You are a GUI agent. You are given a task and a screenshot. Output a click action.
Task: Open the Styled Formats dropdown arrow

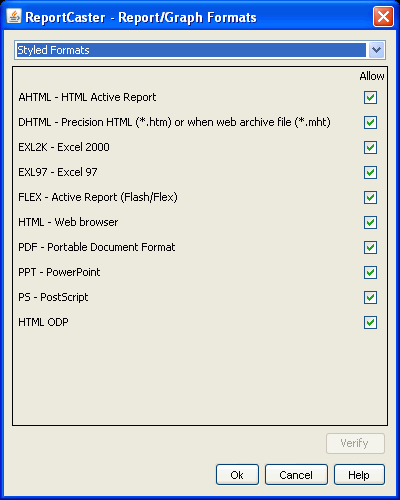(x=377, y=50)
